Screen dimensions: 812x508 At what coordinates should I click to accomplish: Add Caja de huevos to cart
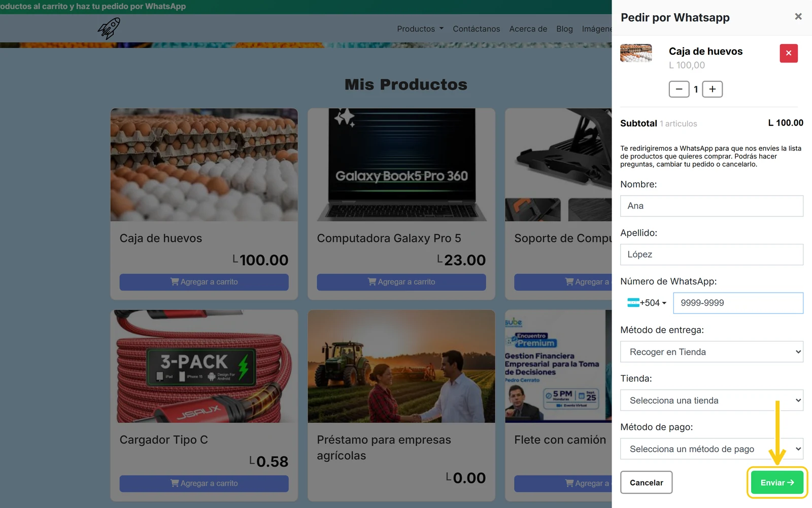pyautogui.click(x=204, y=282)
